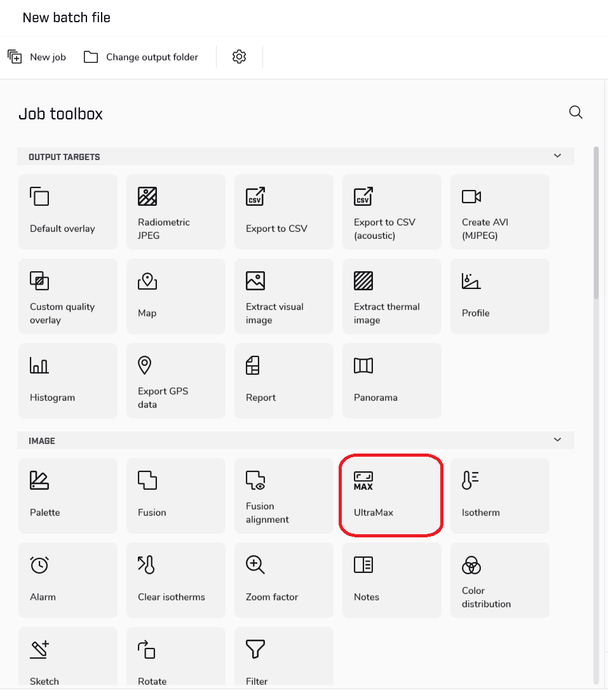Screen dimensions: 608x700
Task: Open batch settings gear icon
Action: point(239,57)
